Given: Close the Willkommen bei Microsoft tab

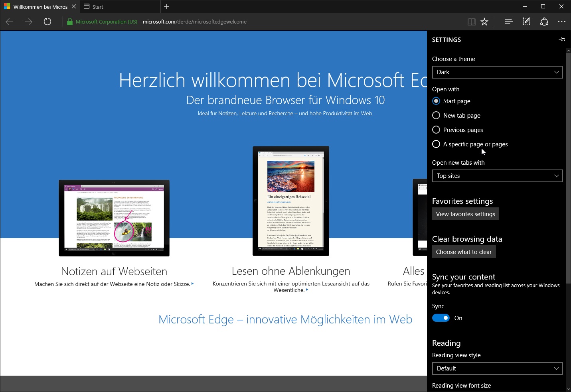Looking at the screenshot, I should pos(74,6).
